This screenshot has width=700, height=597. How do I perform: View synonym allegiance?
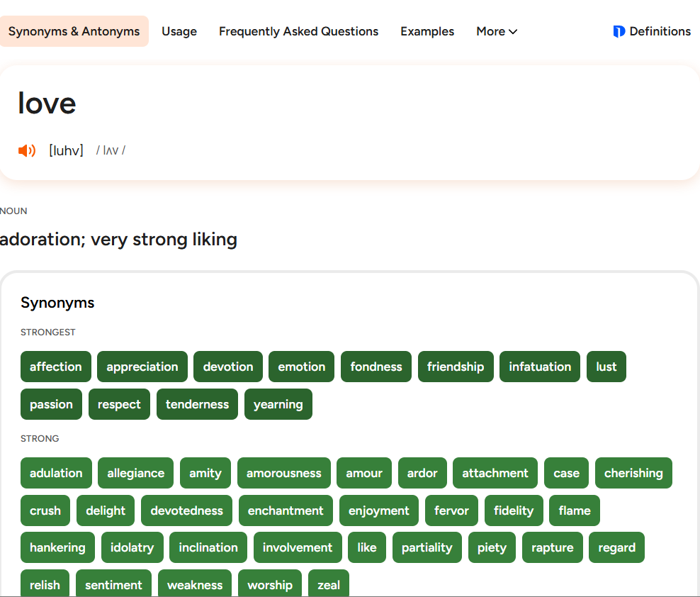point(136,473)
